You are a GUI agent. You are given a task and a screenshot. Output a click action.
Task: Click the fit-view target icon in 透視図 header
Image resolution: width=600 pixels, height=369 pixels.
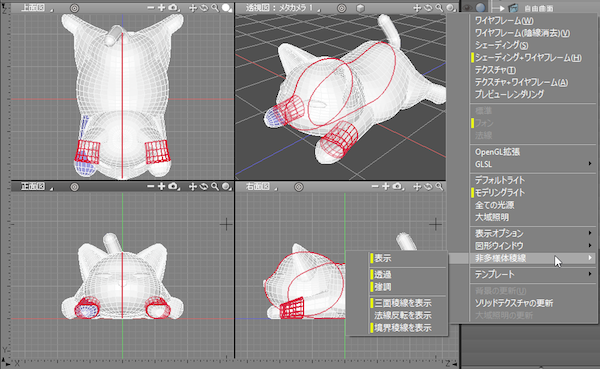342,8
